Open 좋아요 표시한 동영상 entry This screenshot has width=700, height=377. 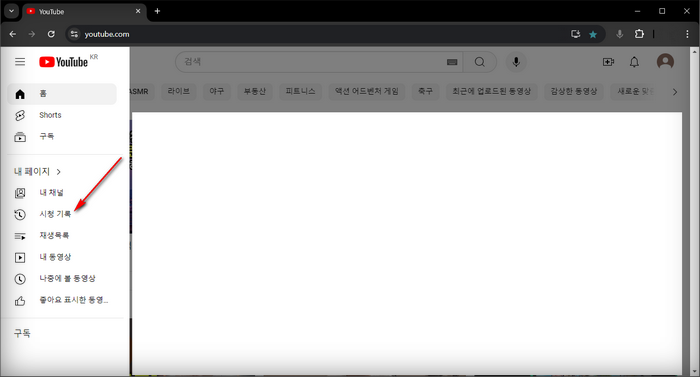(x=62, y=300)
